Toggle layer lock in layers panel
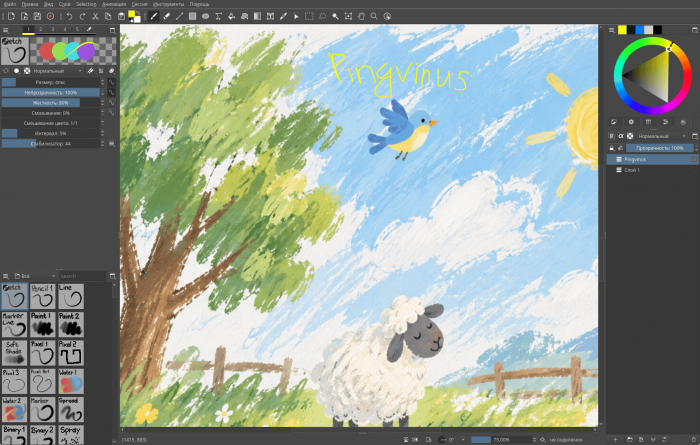Image resolution: width=700 pixels, height=445 pixels. [x=612, y=148]
